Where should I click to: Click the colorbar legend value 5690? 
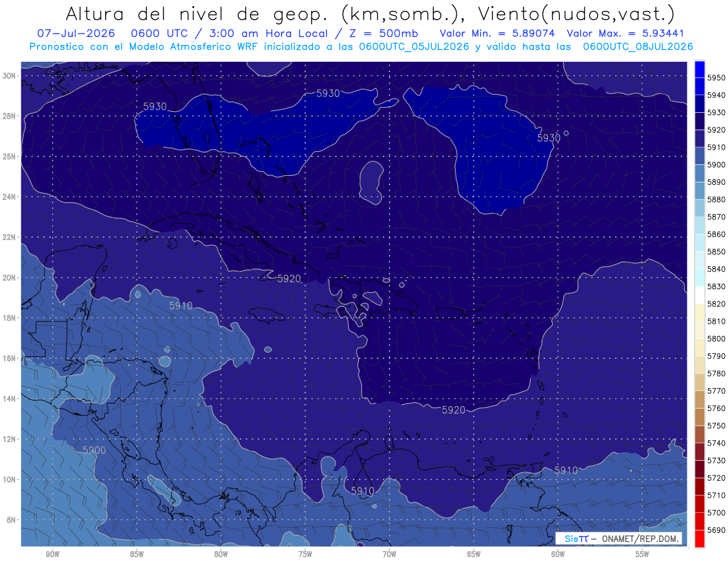tap(716, 530)
